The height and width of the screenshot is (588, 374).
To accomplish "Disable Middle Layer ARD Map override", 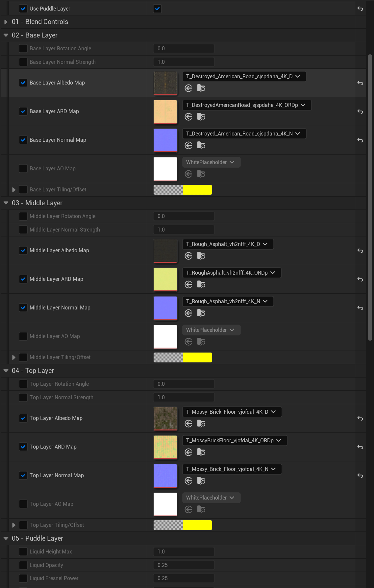I will 23,279.
